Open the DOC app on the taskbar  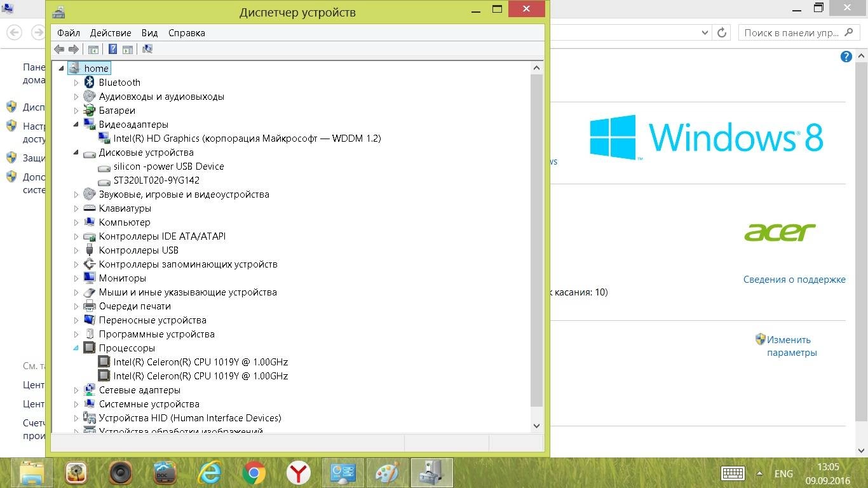coord(165,473)
